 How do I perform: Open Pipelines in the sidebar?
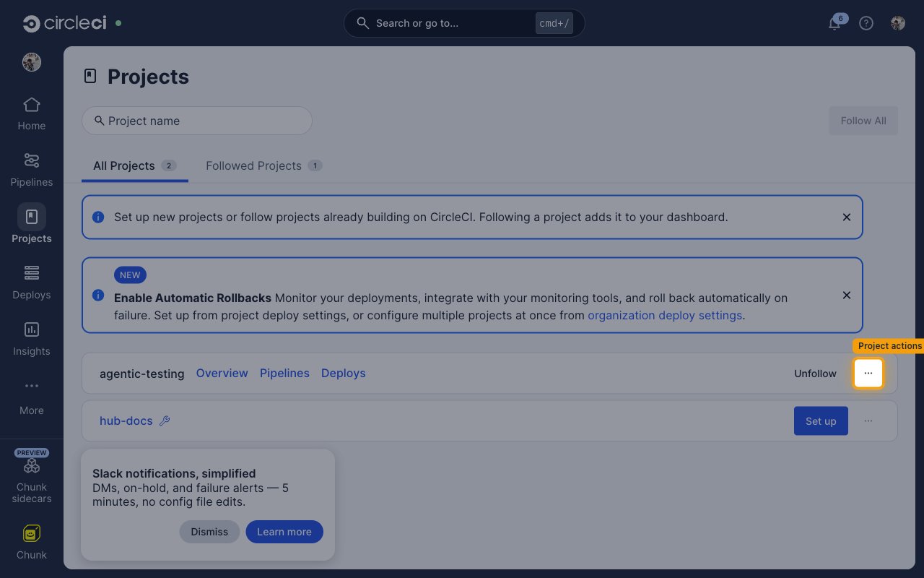coord(32,171)
